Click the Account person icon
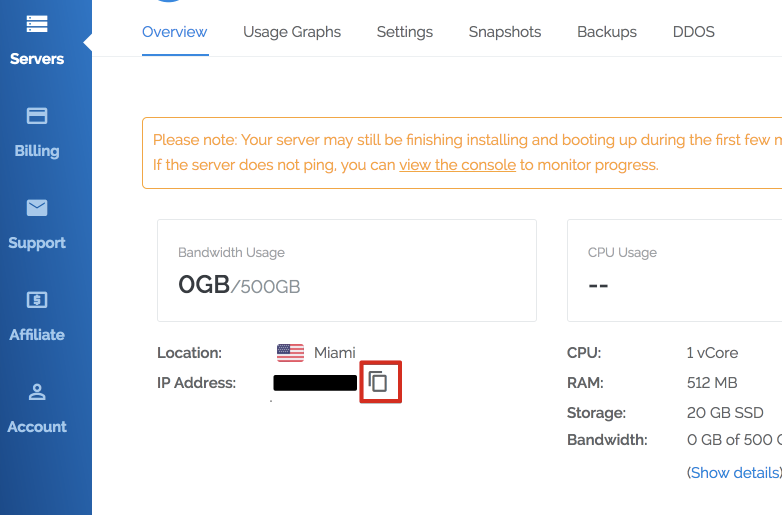The height and width of the screenshot is (515, 782). [x=37, y=391]
